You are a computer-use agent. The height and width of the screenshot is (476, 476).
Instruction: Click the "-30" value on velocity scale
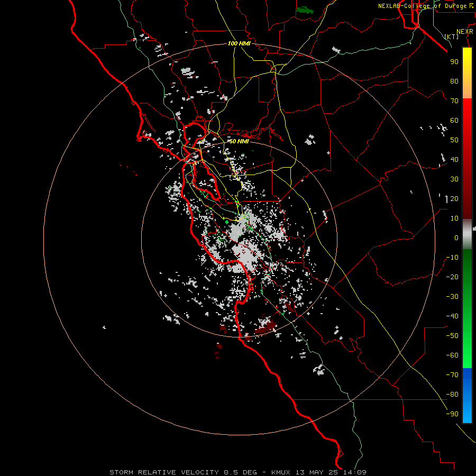(x=452, y=297)
